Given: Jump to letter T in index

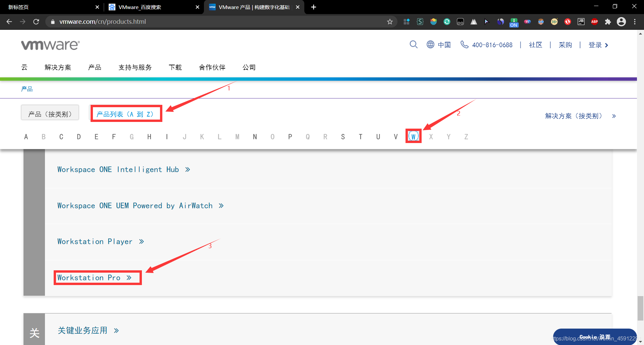Looking at the screenshot, I should click(x=361, y=137).
